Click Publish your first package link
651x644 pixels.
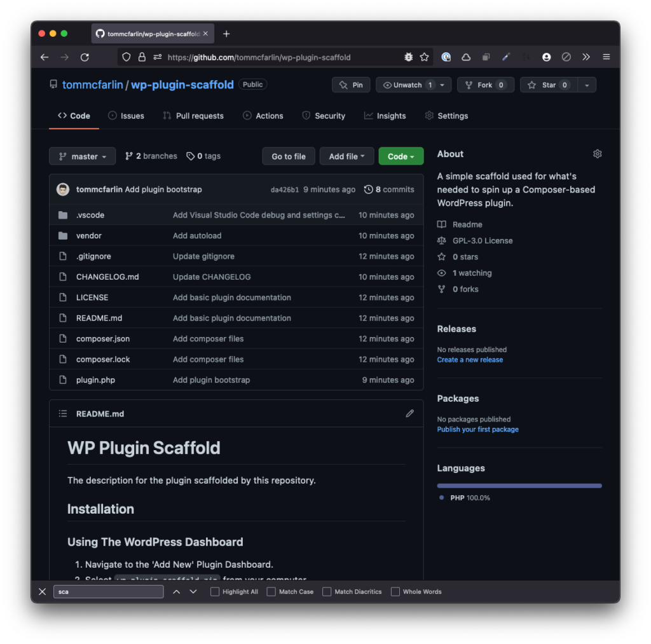pyautogui.click(x=478, y=430)
